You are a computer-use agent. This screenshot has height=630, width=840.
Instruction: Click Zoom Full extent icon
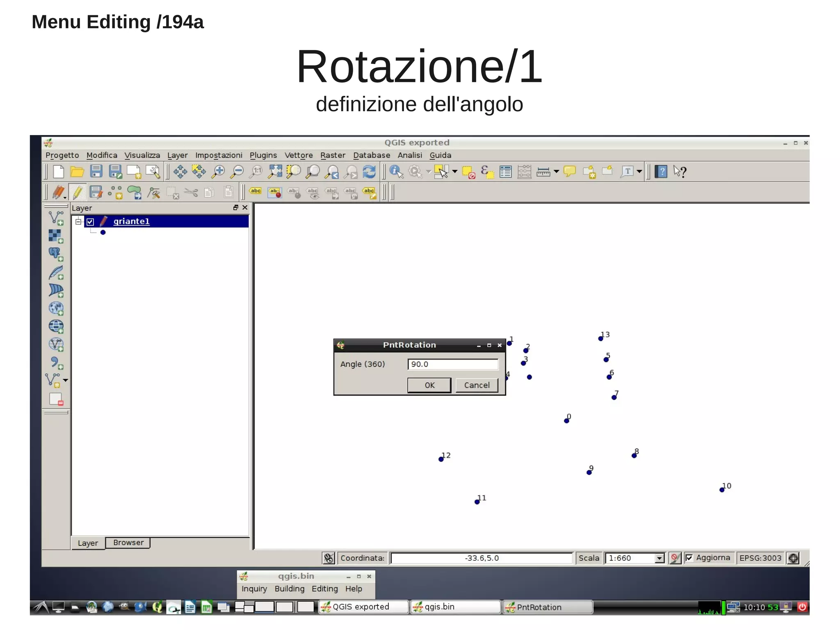click(275, 172)
